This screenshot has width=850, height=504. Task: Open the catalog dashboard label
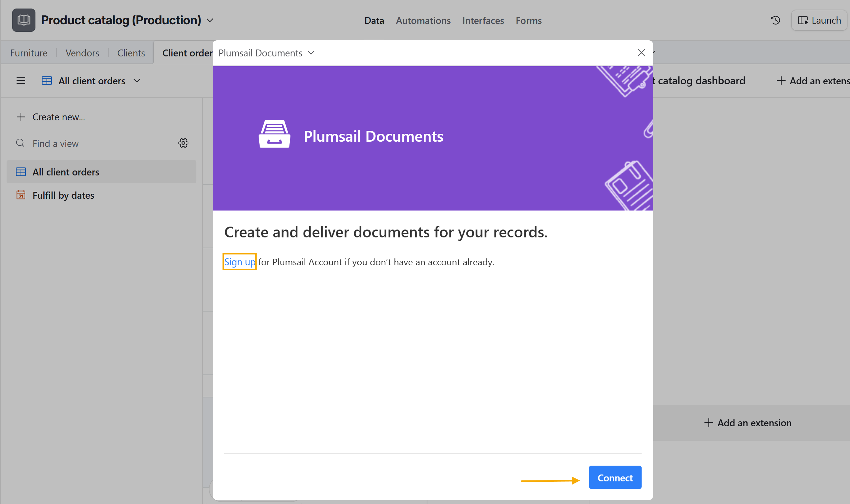coord(699,81)
